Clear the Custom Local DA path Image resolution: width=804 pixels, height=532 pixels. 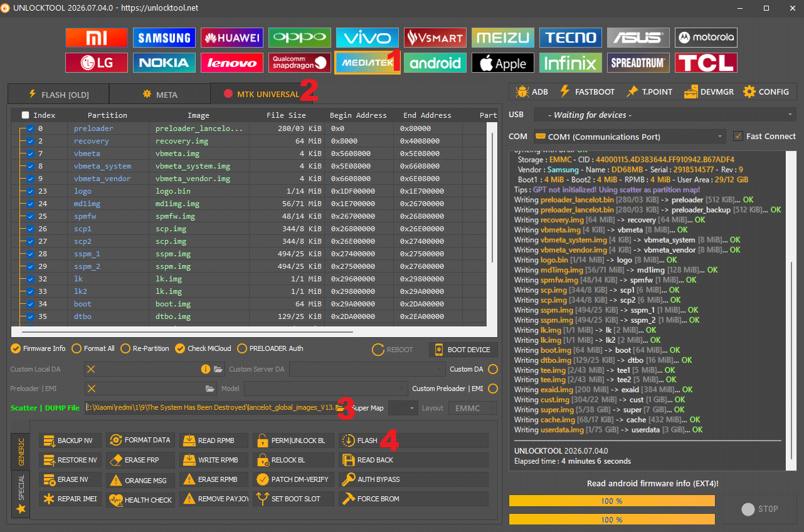coord(92,369)
